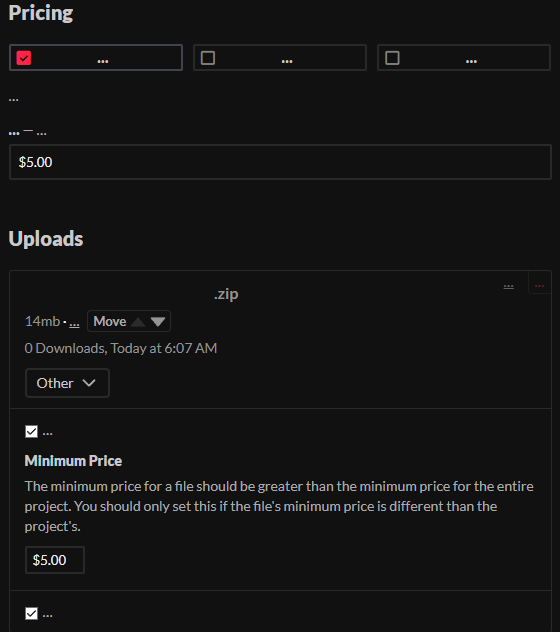Click the red ellipsis button on the upload

coord(539,286)
